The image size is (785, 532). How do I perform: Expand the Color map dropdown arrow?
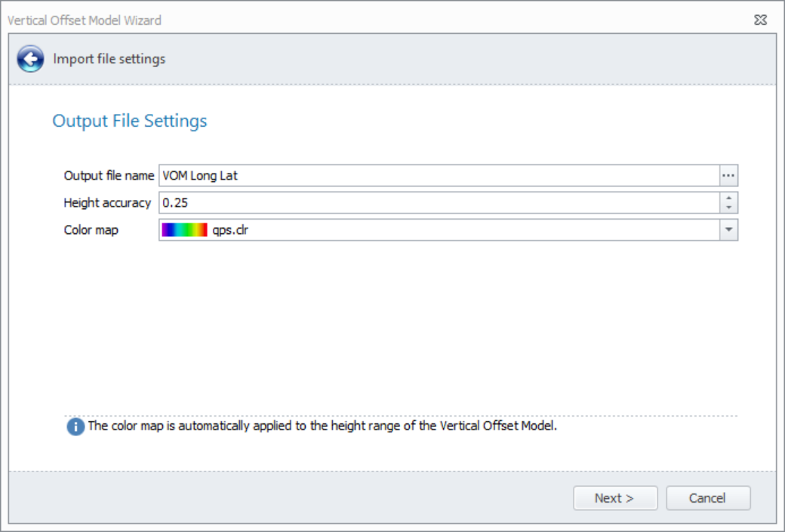point(728,230)
